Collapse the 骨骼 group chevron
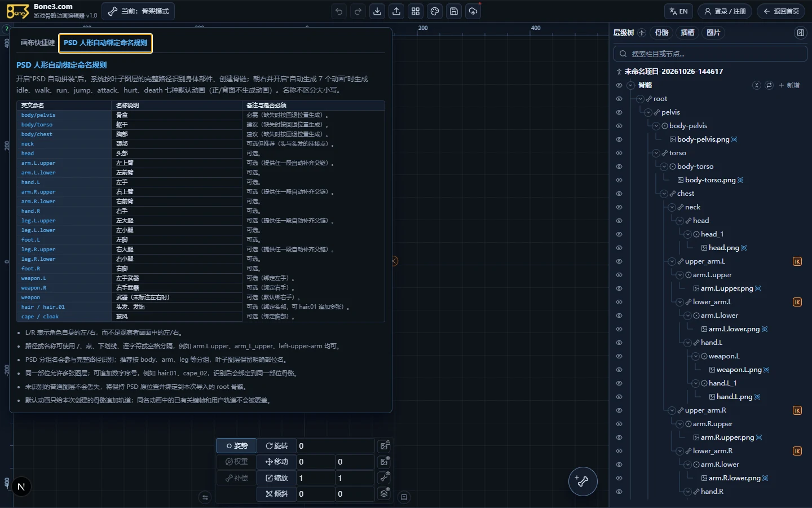812x508 pixels. [x=630, y=85]
